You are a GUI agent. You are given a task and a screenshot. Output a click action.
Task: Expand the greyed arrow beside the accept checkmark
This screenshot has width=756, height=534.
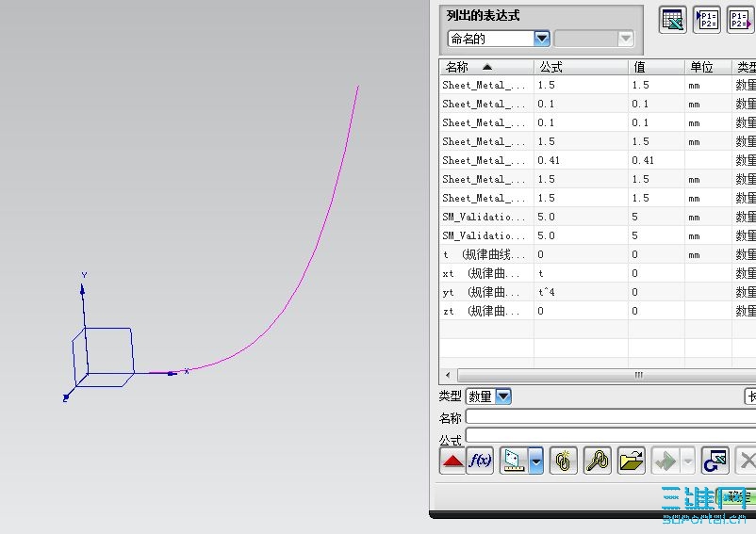tap(687, 461)
